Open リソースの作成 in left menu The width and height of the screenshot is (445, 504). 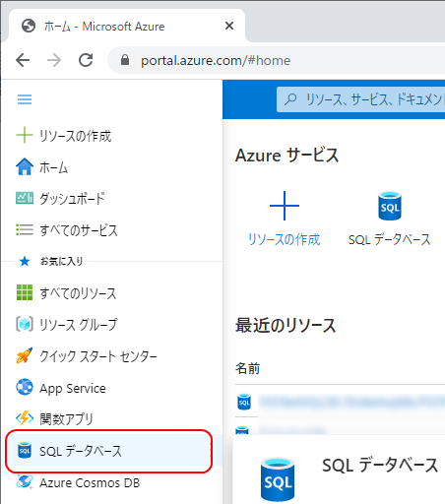pos(76,136)
